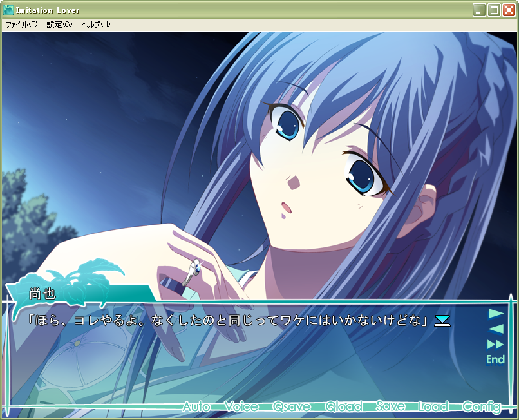Advance text with the forward arrow icon
519x420 pixels.
click(496, 313)
